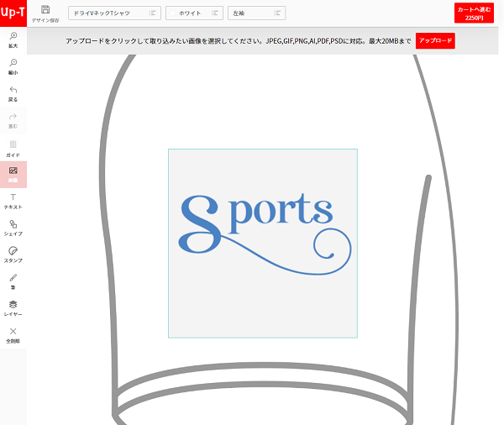Redo using the 進む arrow
Viewport: 504px width, 425px height.
pos(13,120)
